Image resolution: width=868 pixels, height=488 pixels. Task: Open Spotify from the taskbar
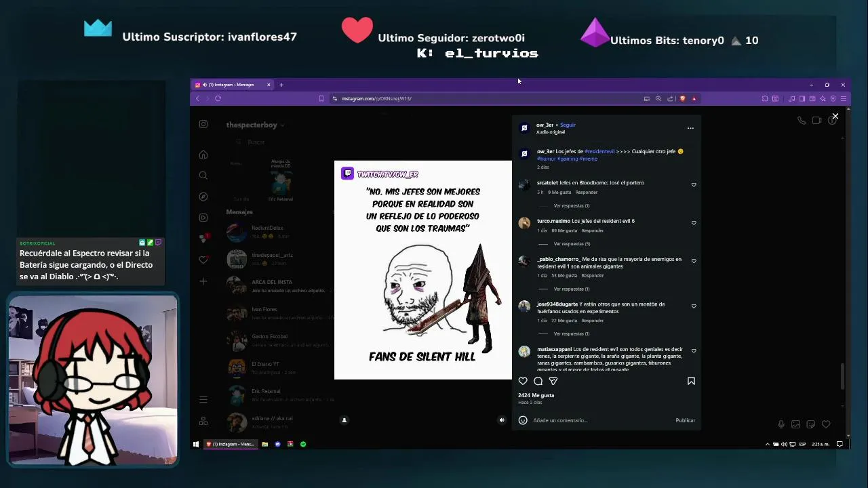tap(303, 444)
